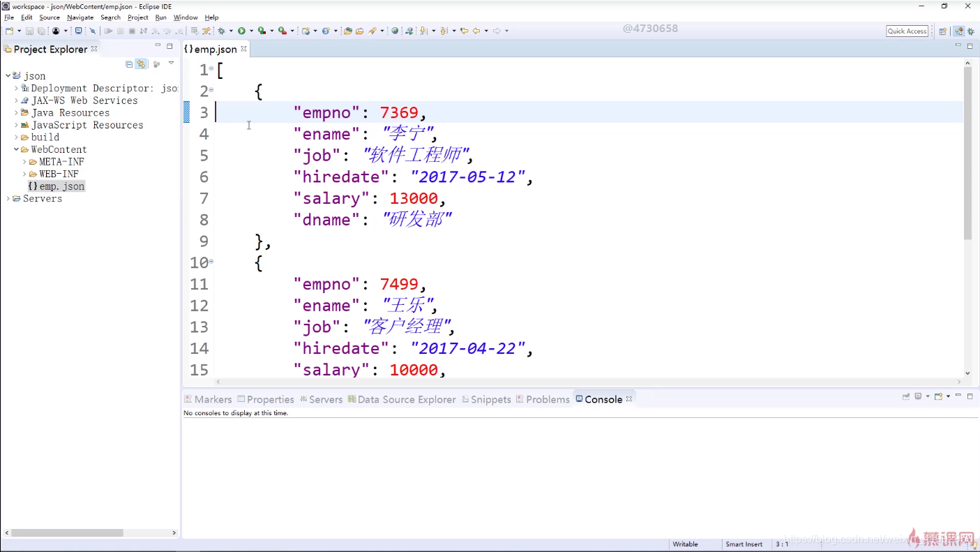Maximize the Project Explorer panel
The width and height of the screenshot is (980, 552).
(169, 45)
